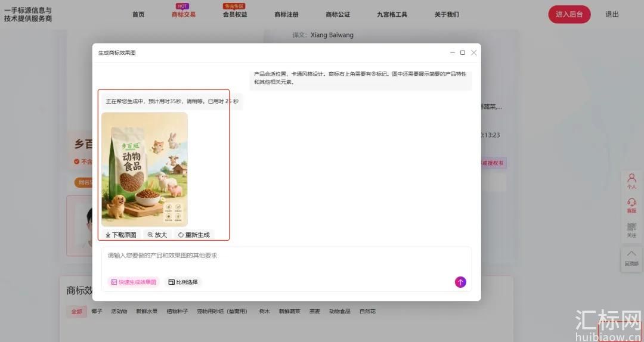Screen dimensions: 644x342
Task: Select the 植物种子 category tab
Action: (177, 312)
